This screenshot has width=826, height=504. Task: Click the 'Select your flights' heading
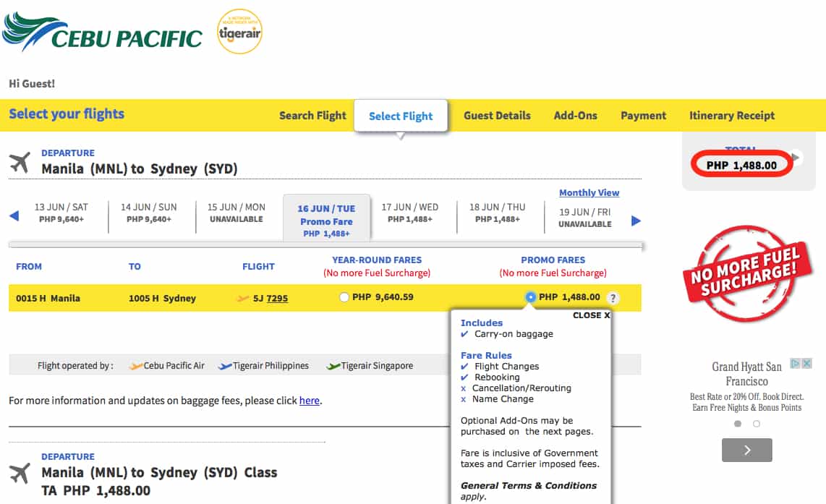[67, 114]
